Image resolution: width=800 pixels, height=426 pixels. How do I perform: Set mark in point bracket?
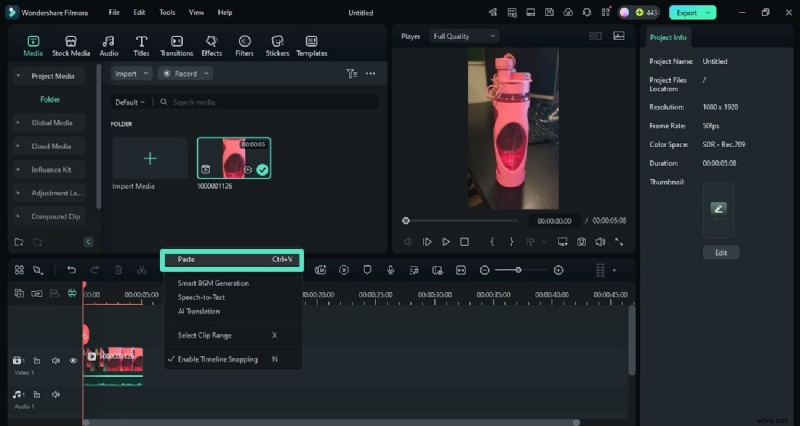(x=492, y=242)
